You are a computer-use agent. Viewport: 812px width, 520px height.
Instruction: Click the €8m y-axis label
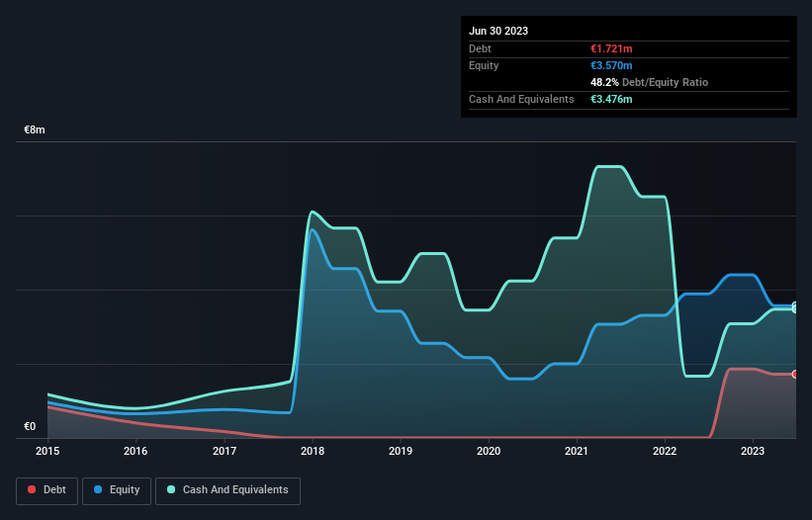click(35, 130)
